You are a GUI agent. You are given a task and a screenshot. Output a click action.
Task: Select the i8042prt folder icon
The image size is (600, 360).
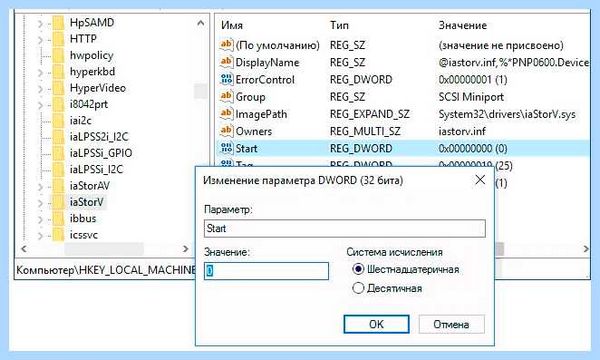[x=58, y=105]
